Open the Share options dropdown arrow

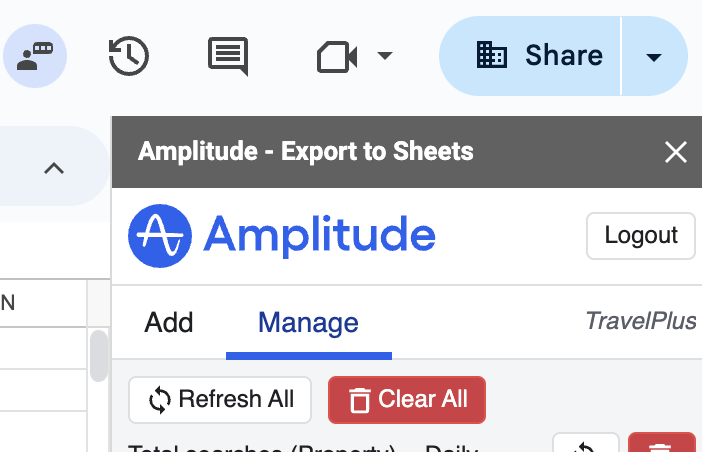coord(654,57)
